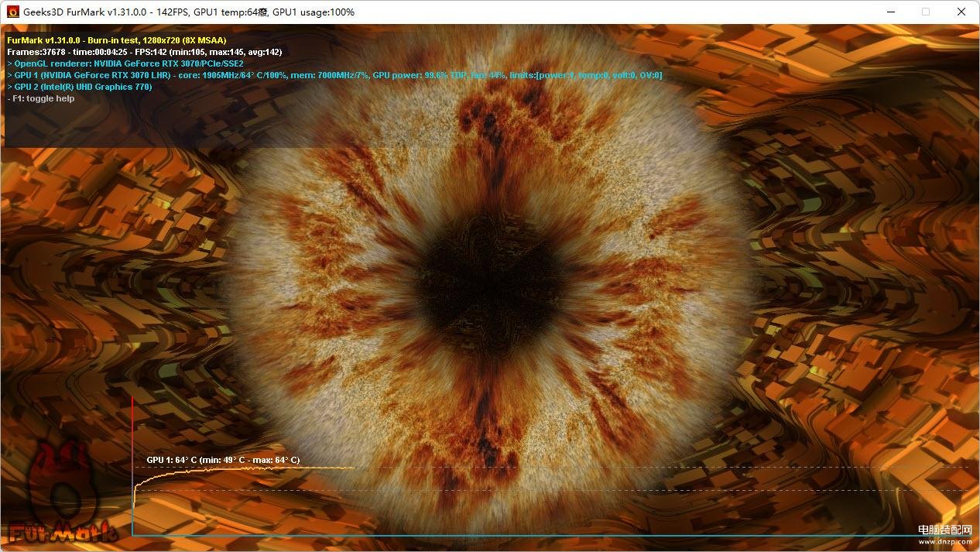This screenshot has width=980, height=552.
Task: Select the OpenGL renderer info line
Action: 125,63
